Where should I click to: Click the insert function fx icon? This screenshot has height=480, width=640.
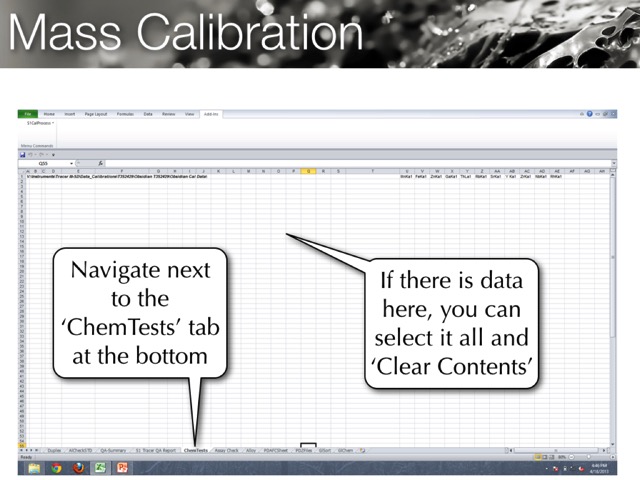pos(100,163)
